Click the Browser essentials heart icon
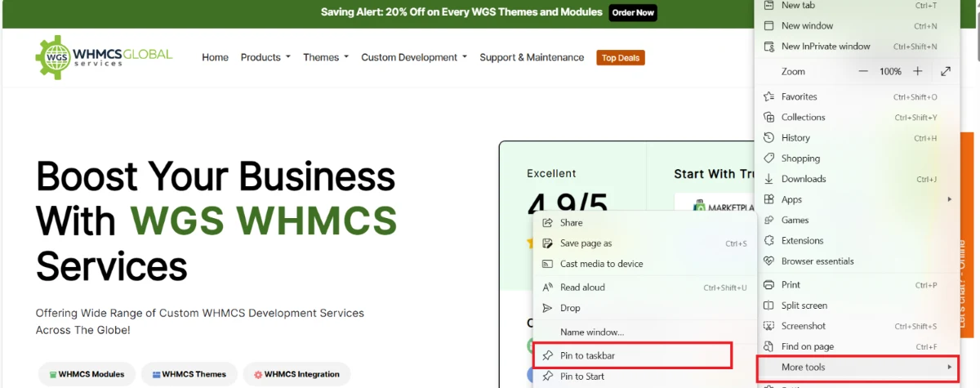This screenshot has height=388, width=980. pos(768,261)
